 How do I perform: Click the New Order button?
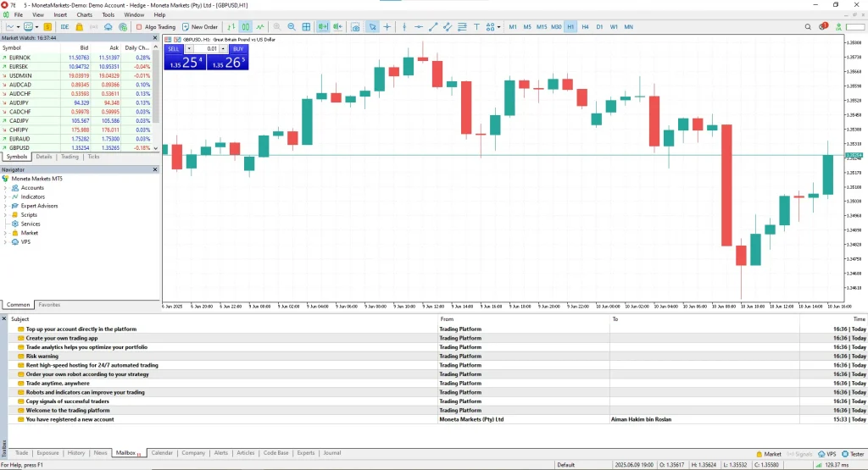pyautogui.click(x=200, y=26)
